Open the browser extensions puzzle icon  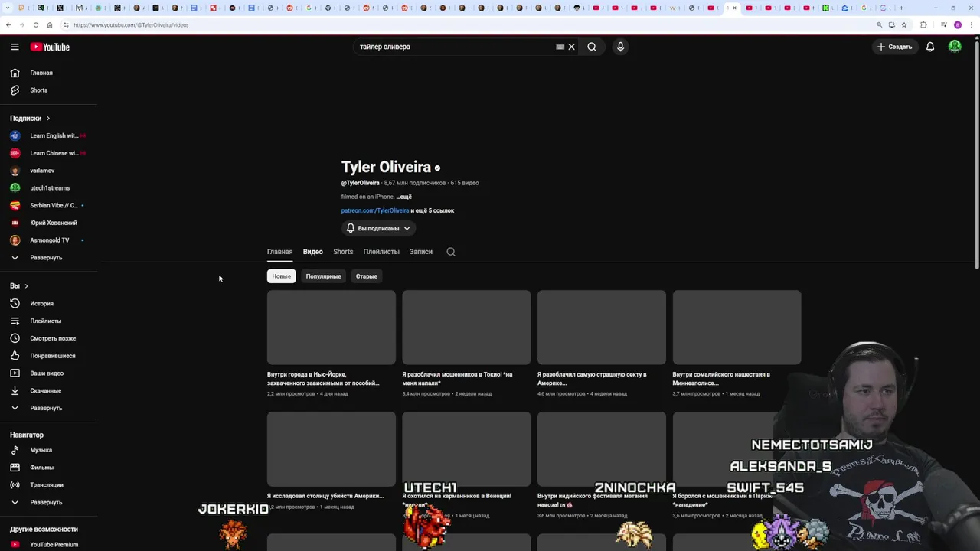tap(923, 24)
